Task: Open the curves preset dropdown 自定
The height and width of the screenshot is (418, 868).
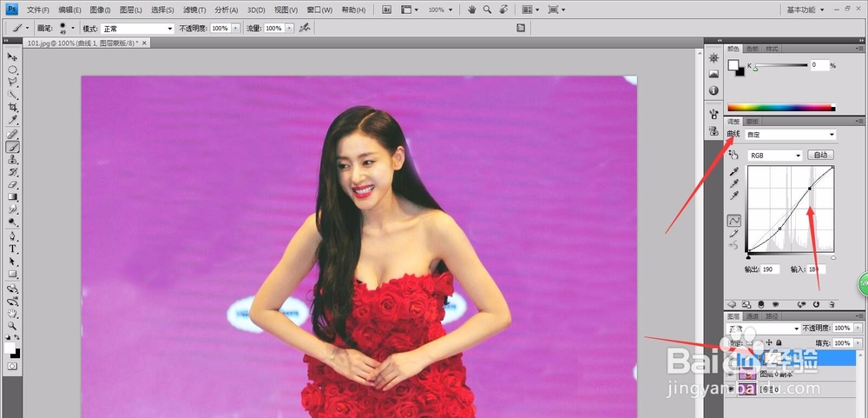Action: coord(791,135)
